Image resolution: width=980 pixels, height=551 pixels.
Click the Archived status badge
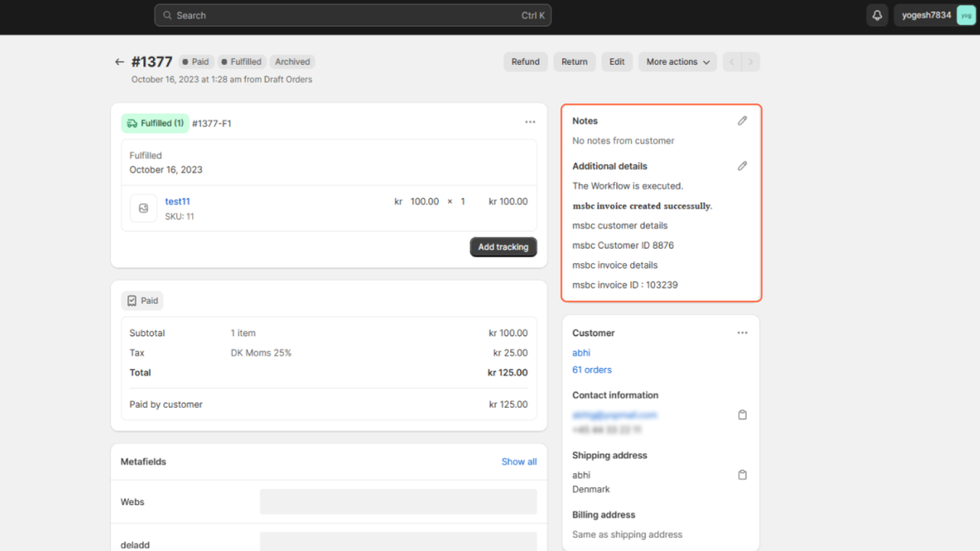click(292, 62)
